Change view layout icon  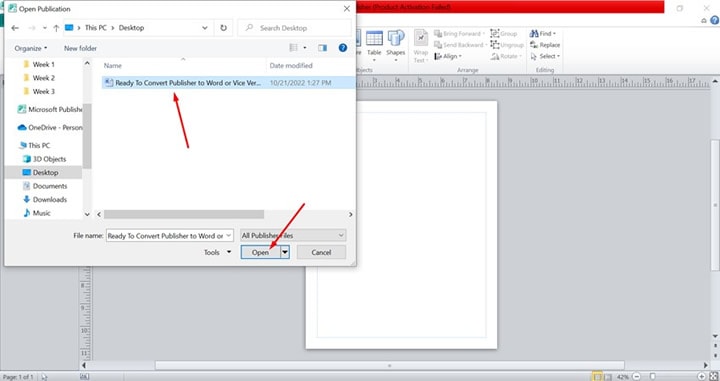coord(293,48)
